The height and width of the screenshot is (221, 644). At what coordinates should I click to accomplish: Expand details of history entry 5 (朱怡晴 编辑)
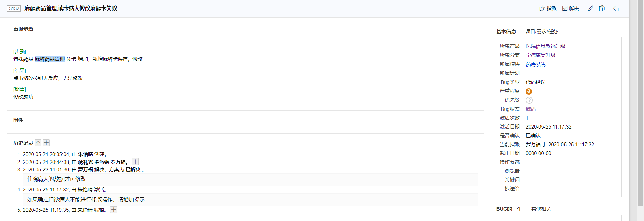coord(114,210)
